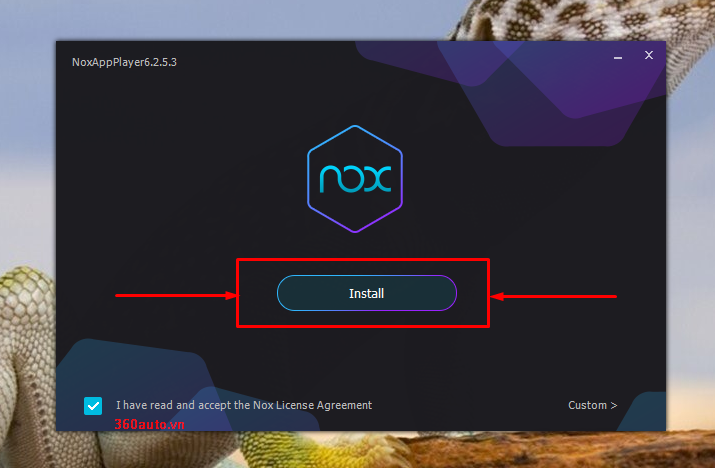The image size is (715, 468).
Task: Click the Nox hexagon logo
Action: pyautogui.click(x=355, y=179)
